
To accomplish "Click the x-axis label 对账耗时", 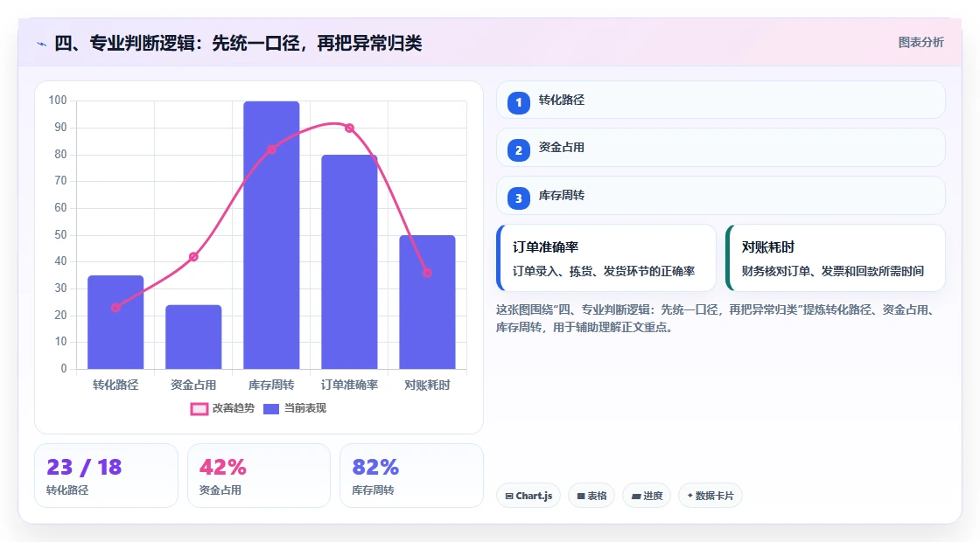I will pyautogui.click(x=428, y=386).
